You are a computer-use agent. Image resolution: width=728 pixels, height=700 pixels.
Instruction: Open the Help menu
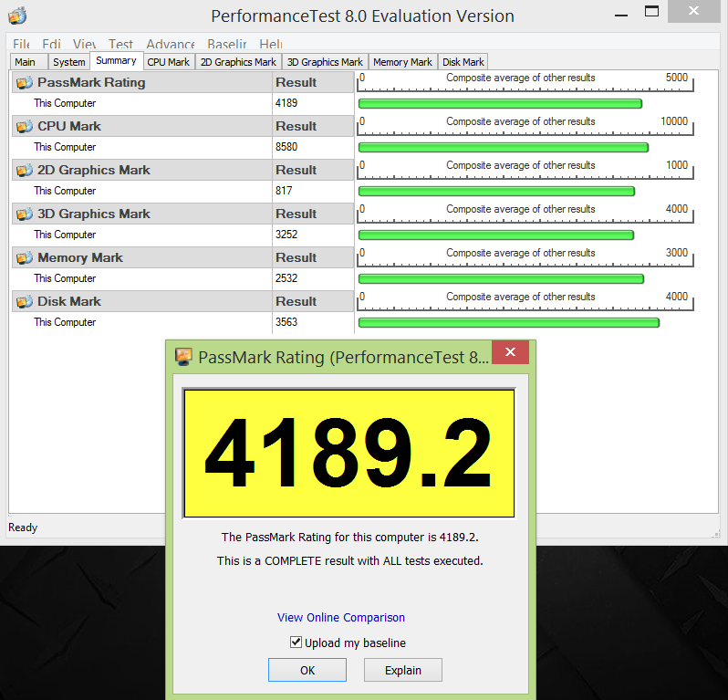271,44
